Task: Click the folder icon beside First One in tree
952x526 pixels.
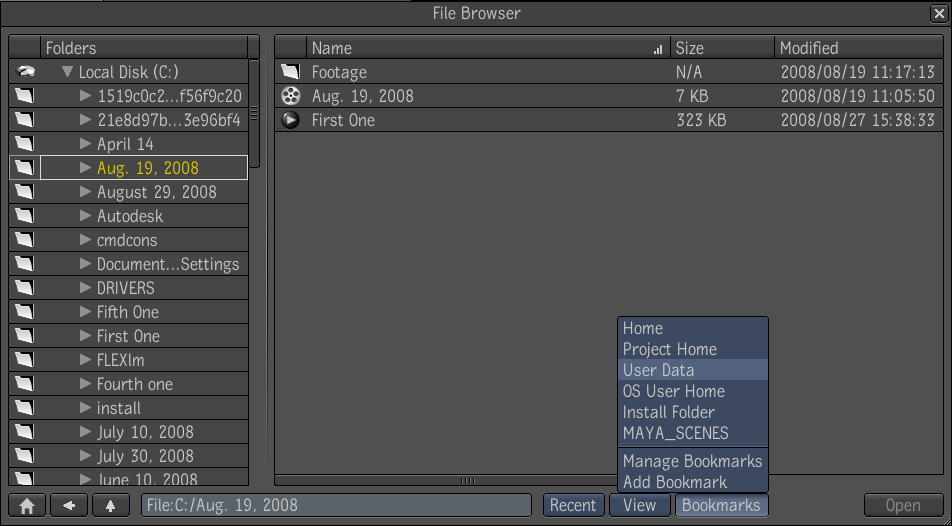Action: click(24, 336)
